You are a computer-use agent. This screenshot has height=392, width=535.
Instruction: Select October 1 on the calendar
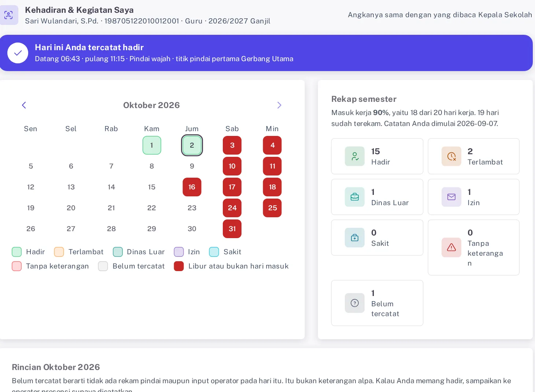coord(152,145)
